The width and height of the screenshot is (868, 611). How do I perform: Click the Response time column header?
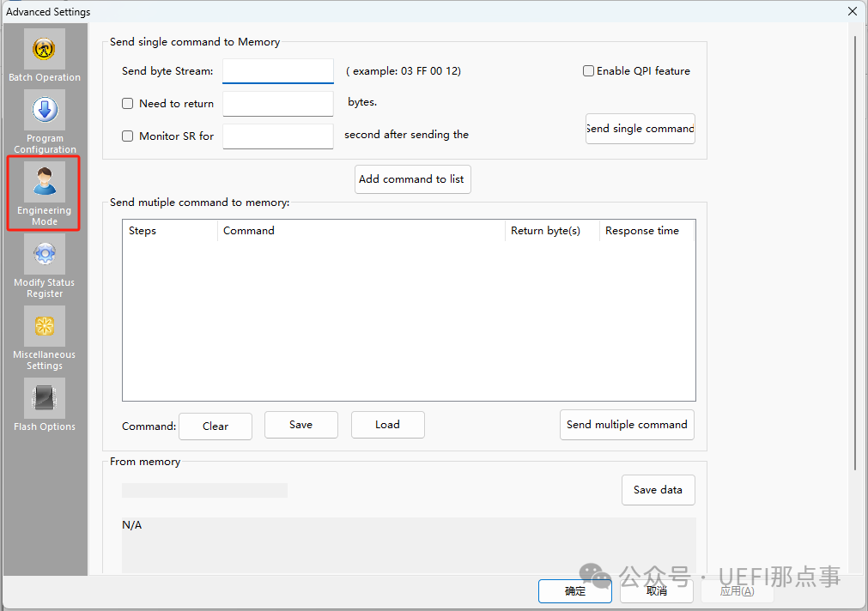tap(642, 231)
